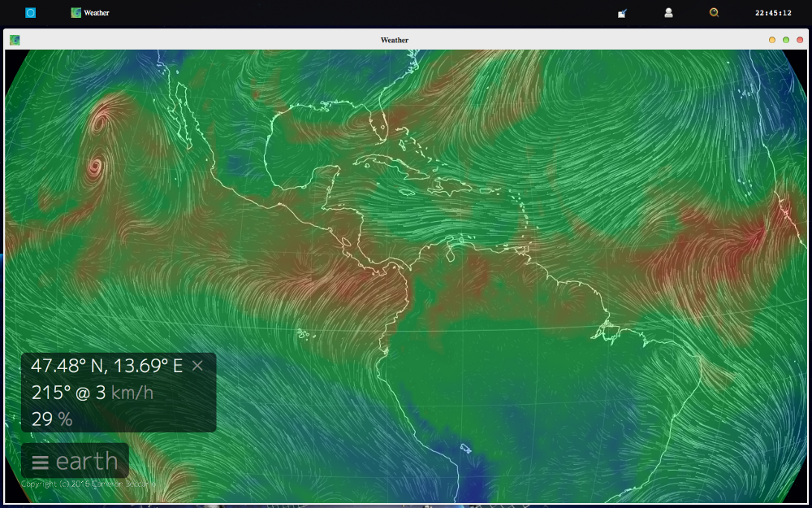Click the 215° @ 3 wind reading
This screenshot has height=508, width=812.
pos(68,393)
